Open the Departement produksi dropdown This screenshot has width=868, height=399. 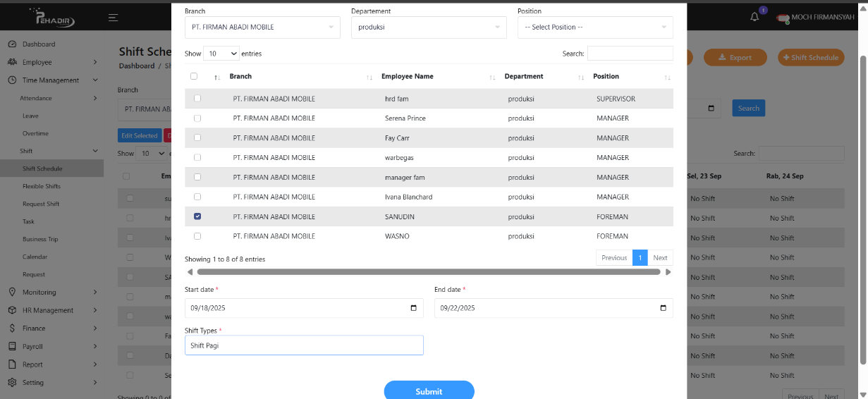pyautogui.click(x=428, y=27)
